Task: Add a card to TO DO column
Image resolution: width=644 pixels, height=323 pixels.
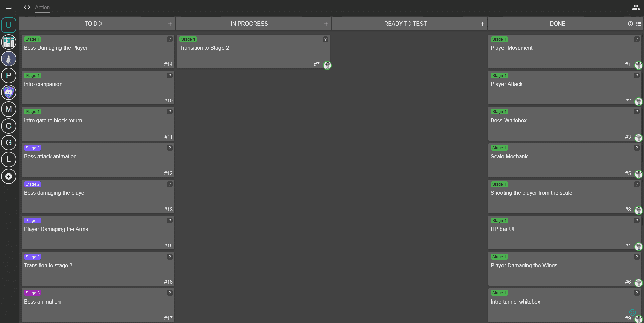Action: click(x=170, y=24)
